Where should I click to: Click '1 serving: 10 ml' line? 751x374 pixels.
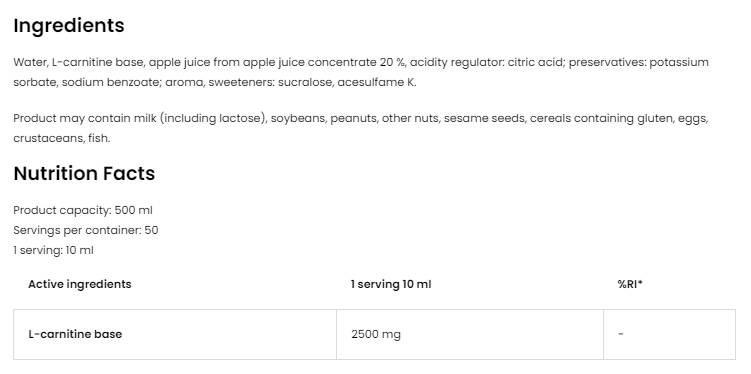click(53, 250)
